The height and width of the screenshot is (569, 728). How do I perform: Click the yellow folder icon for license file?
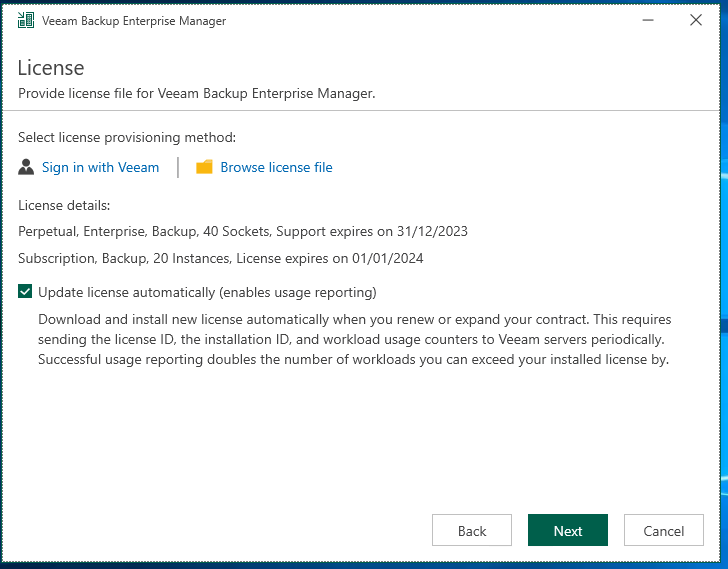tap(204, 167)
